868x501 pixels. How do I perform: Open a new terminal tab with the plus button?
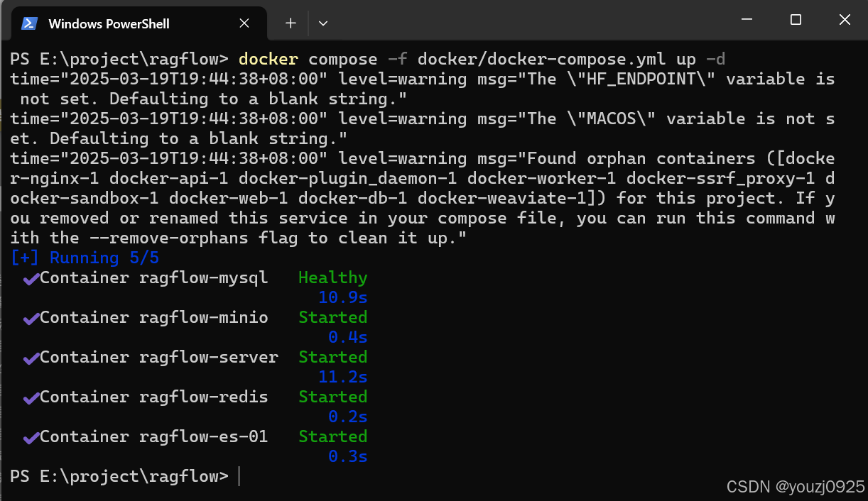[x=290, y=23]
